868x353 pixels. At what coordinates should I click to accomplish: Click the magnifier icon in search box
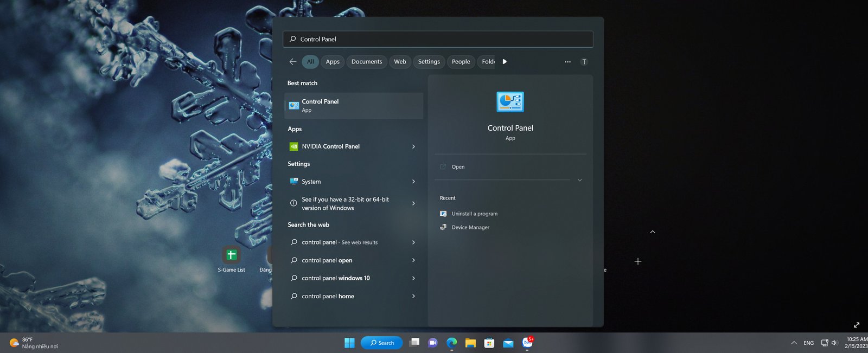[293, 39]
